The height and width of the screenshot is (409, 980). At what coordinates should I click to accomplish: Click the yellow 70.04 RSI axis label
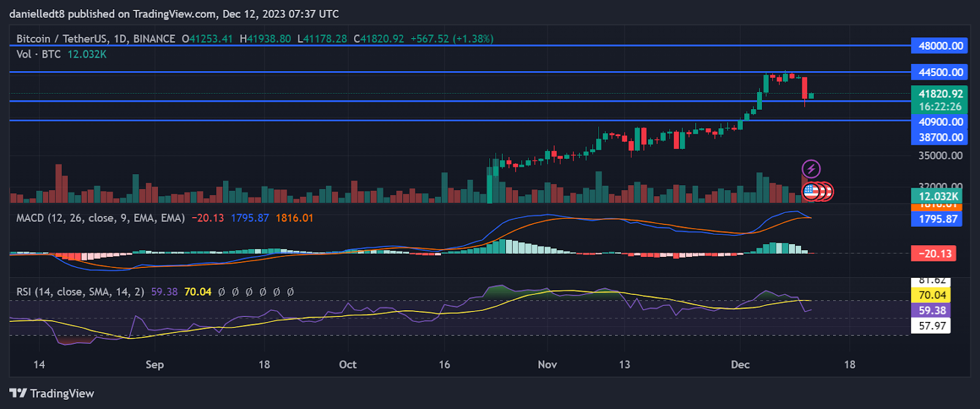click(932, 295)
